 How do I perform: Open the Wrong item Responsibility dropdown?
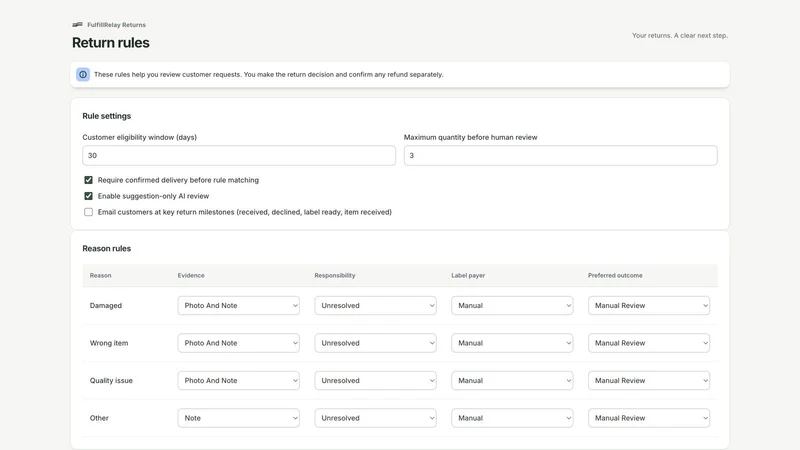click(x=375, y=343)
